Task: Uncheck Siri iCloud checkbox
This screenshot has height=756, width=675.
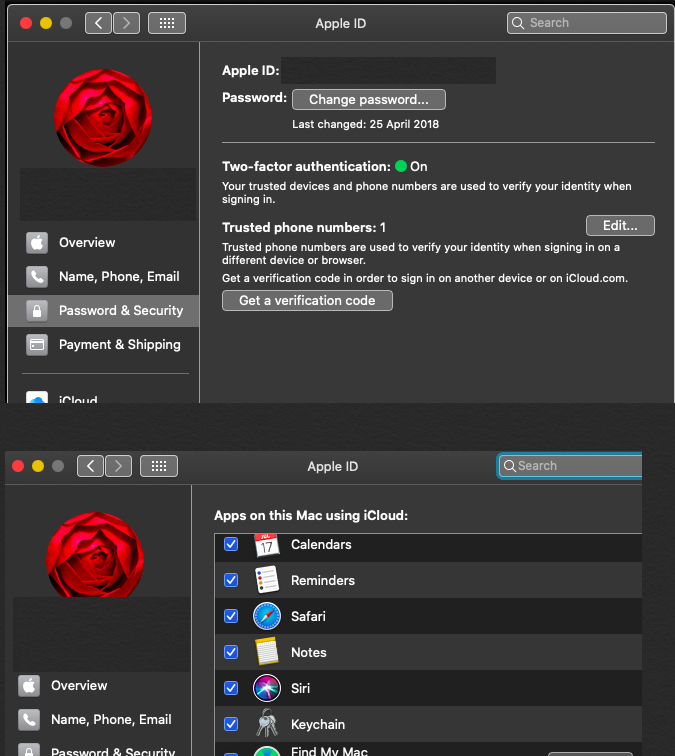Action: pos(231,688)
